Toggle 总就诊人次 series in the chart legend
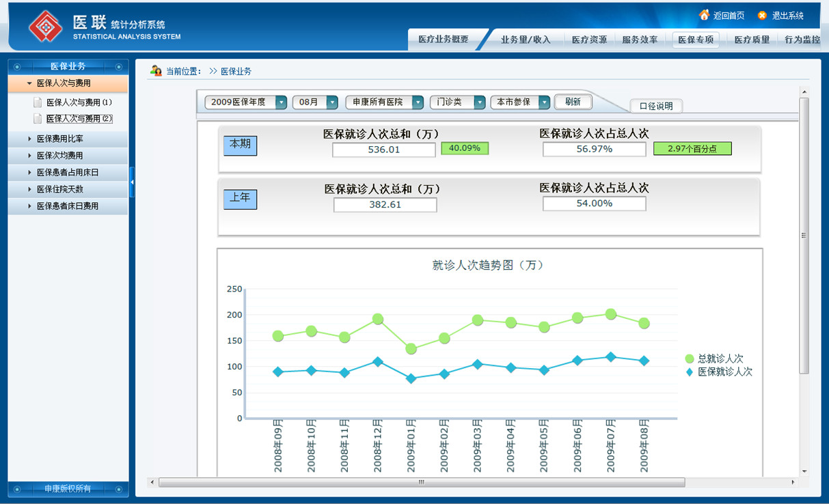 pyautogui.click(x=690, y=359)
